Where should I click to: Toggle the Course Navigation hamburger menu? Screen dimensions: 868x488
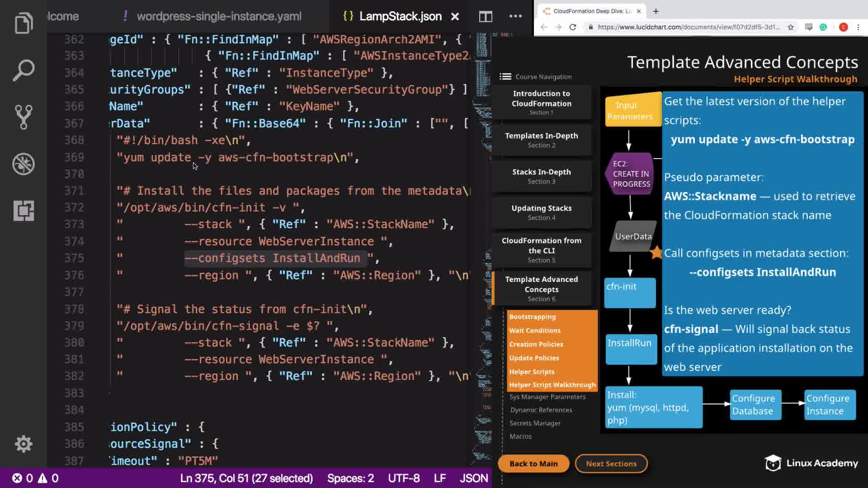(505, 77)
